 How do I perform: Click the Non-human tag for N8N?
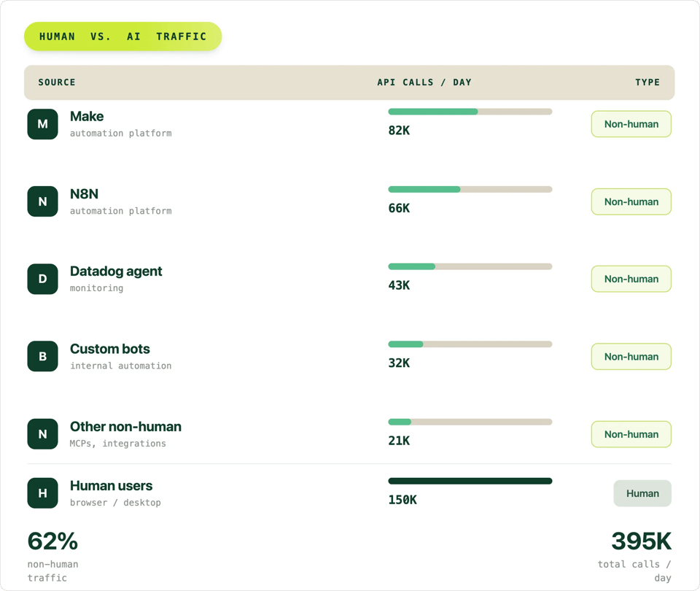[631, 201]
